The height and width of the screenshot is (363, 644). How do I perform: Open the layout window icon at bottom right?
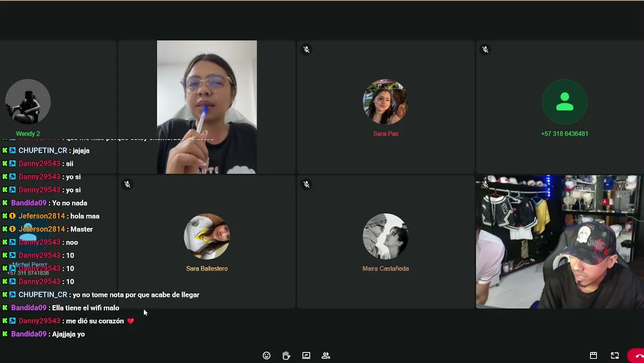594,355
